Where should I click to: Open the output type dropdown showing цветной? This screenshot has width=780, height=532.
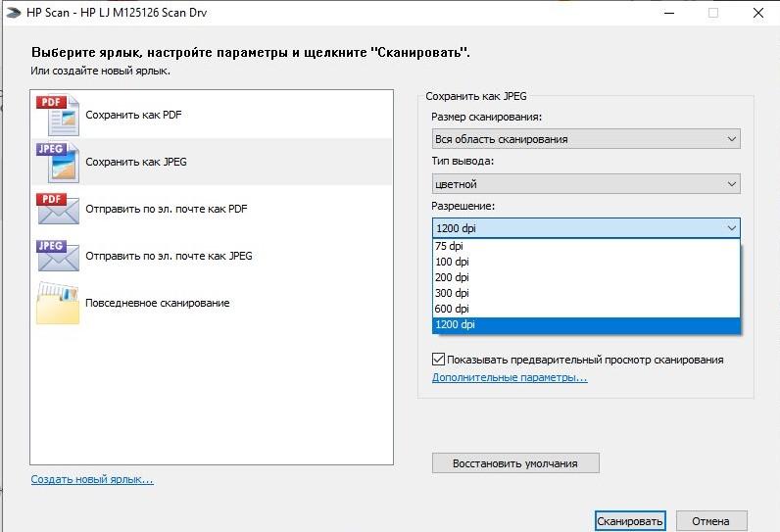tap(586, 184)
